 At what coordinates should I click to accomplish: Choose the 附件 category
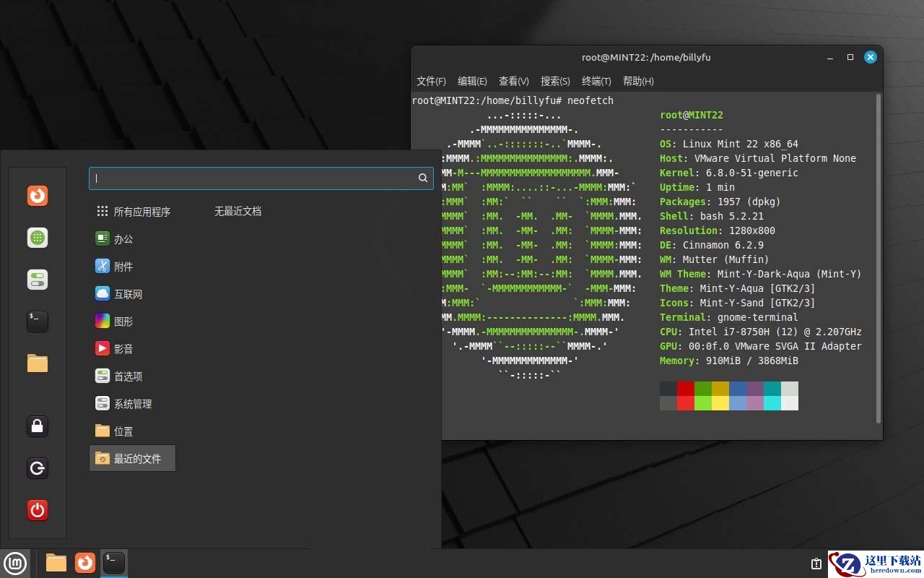pyautogui.click(x=133, y=267)
